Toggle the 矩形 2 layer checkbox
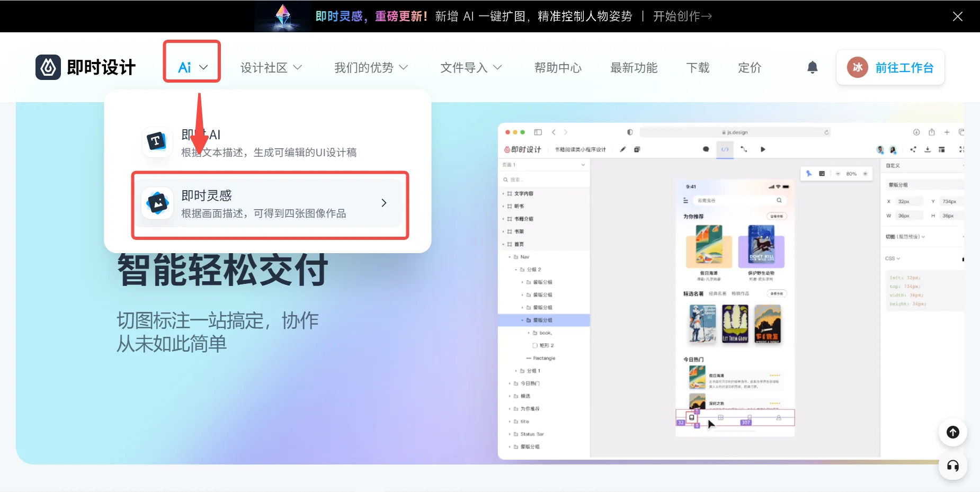The height and width of the screenshot is (492, 980). (536, 345)
